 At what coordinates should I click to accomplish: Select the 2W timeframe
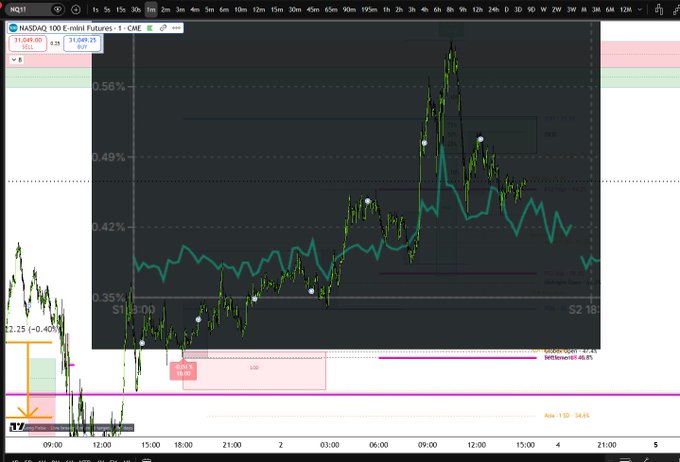pyautogui.click(x=556, y=9)
